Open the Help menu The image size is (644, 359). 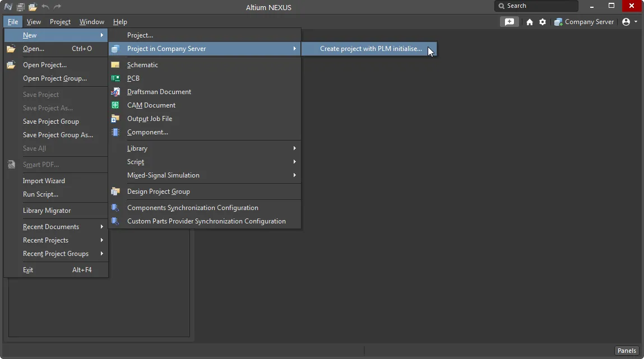point(120,22)
